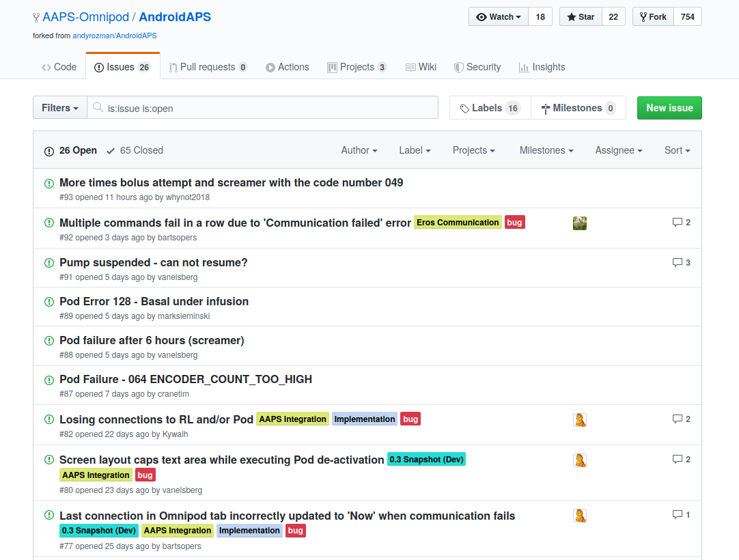Star the repository
The width and height of the screenshot is (739, 560).
coord(581,16)
